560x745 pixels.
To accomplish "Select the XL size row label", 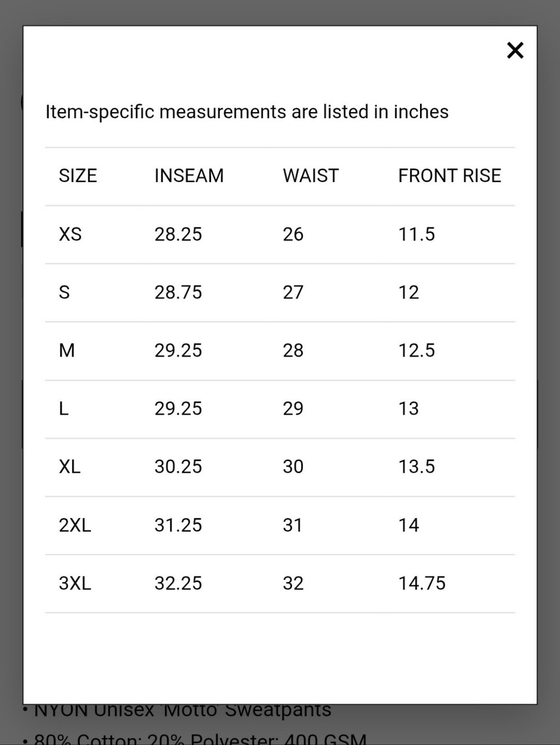I will tap(70, 467).
